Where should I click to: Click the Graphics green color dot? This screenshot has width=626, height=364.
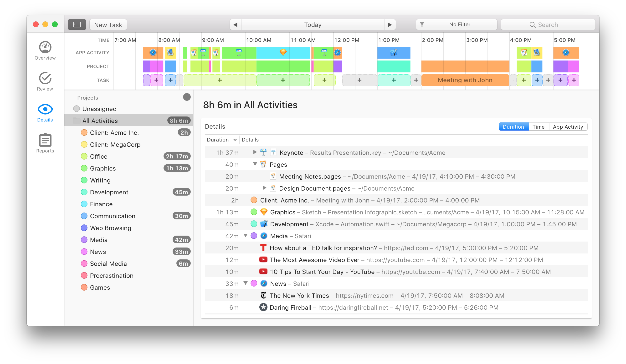click(x=84, y=168)
